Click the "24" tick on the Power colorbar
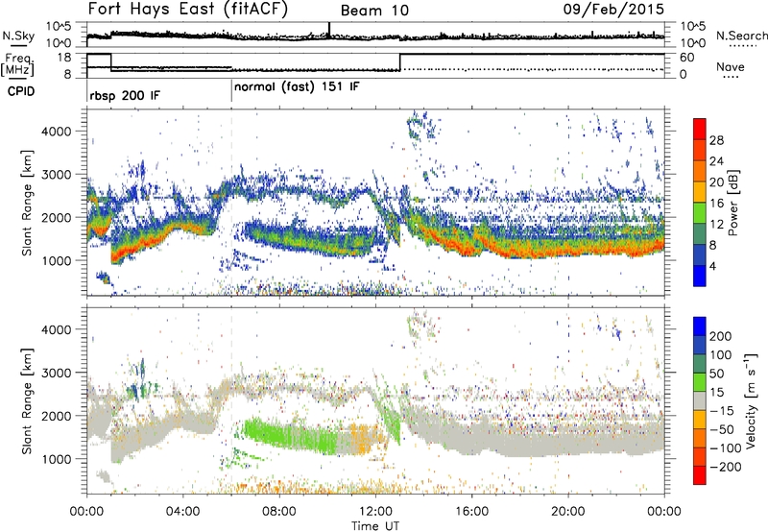Screen dimensions: 768x532 point(716,161)
